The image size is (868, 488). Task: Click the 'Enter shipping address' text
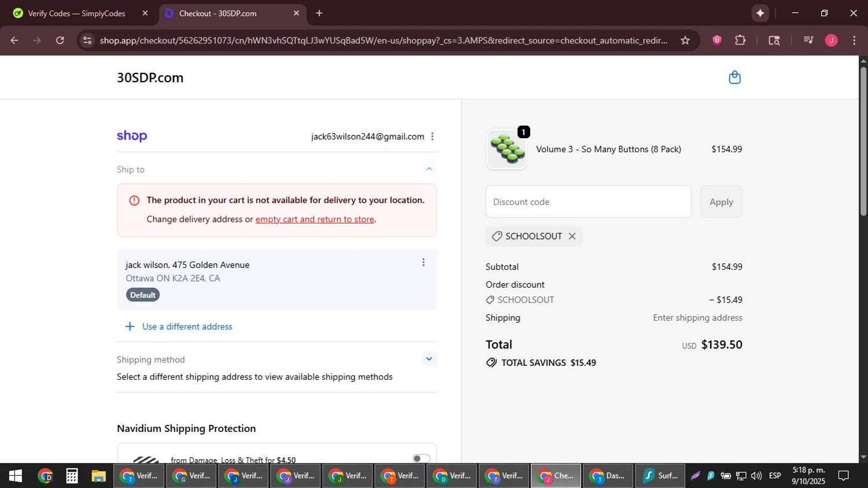click(697, 318)
